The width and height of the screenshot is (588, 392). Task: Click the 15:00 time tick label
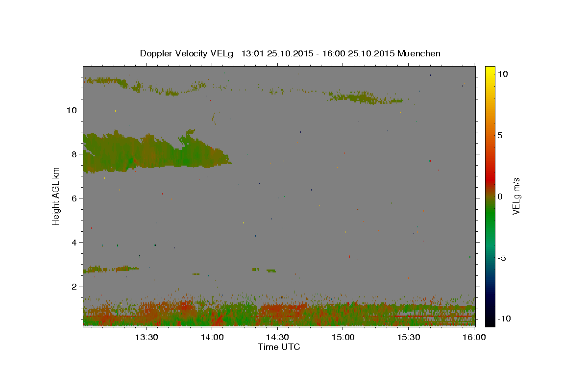click(343, 337)
